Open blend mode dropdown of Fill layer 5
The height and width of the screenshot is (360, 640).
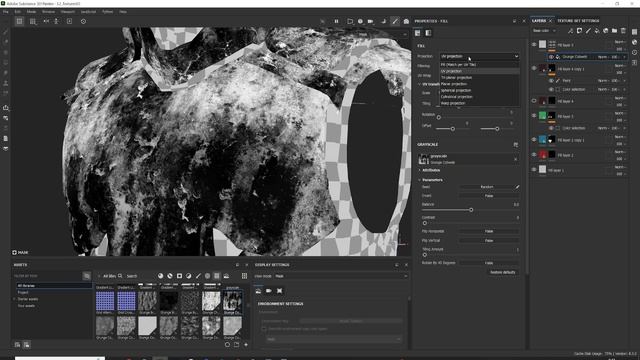(x=620, y=42)
